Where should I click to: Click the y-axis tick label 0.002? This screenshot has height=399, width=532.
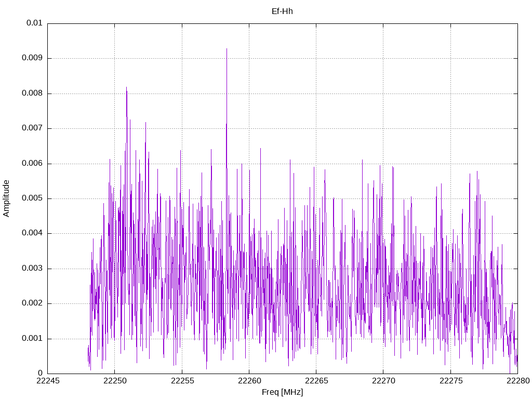pyautogui.click(x=32, y=303)
